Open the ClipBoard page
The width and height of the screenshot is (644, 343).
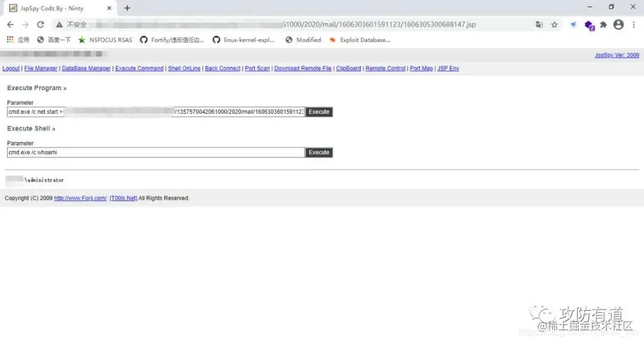click(348, 68)
